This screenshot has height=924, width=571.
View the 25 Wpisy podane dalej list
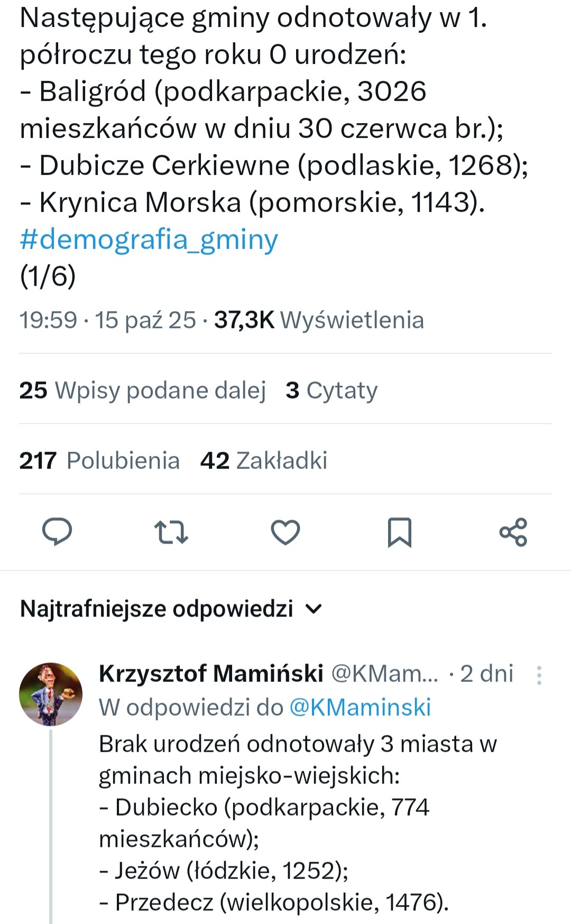(143, 390)
